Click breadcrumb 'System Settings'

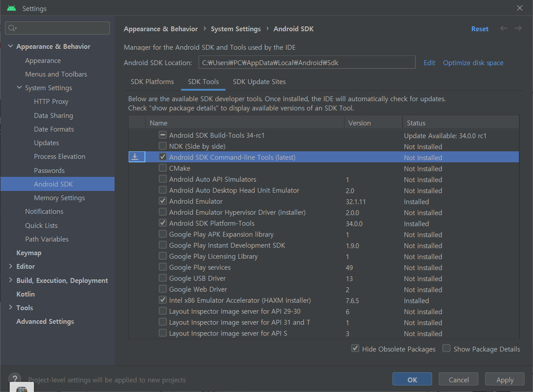[x=236, y=29]
